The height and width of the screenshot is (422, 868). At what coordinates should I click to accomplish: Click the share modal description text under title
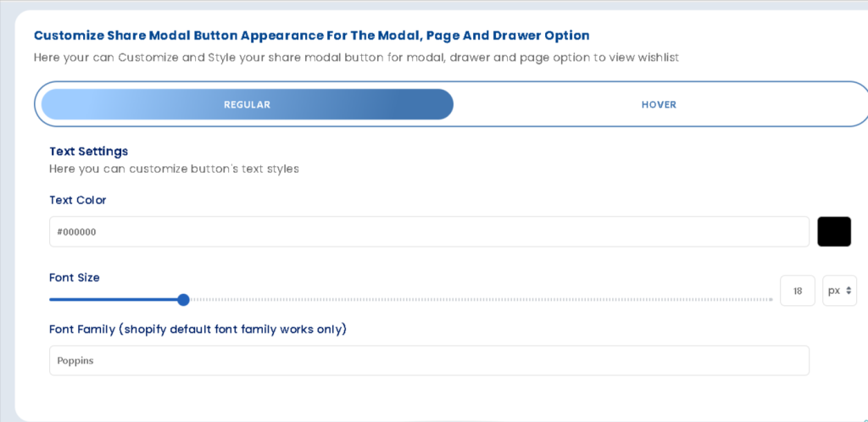(356, 58)
